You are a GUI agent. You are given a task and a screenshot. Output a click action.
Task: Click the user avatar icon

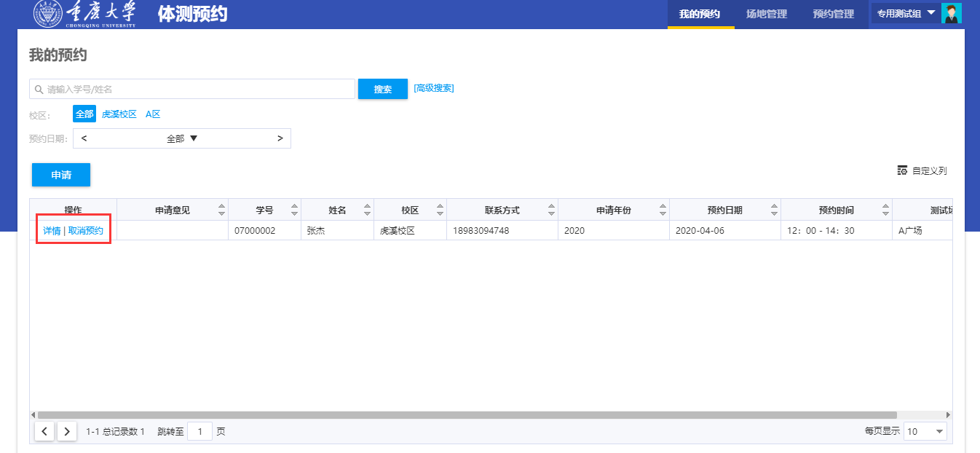tap(952, 14)
